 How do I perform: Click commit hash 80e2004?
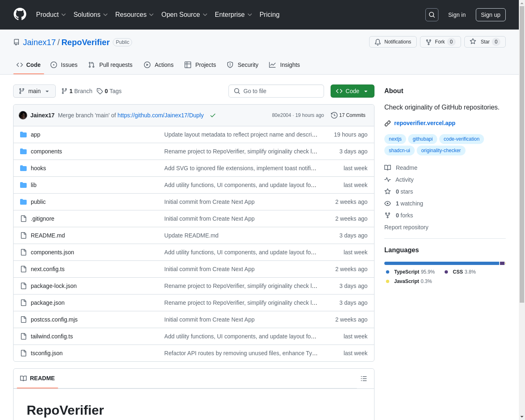tap(281, 115)
